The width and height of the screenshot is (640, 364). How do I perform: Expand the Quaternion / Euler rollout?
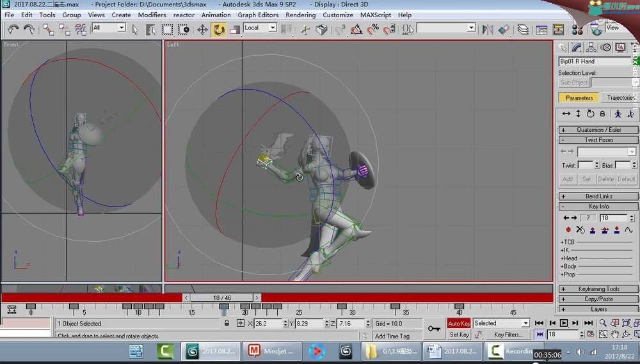point(598,130)
